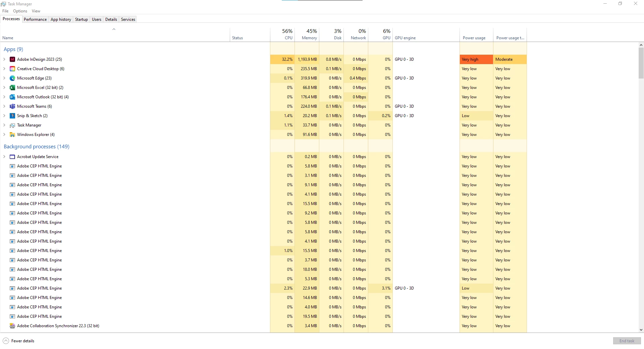Click the process list vertical scrollbar thumb

coord(641,63)
